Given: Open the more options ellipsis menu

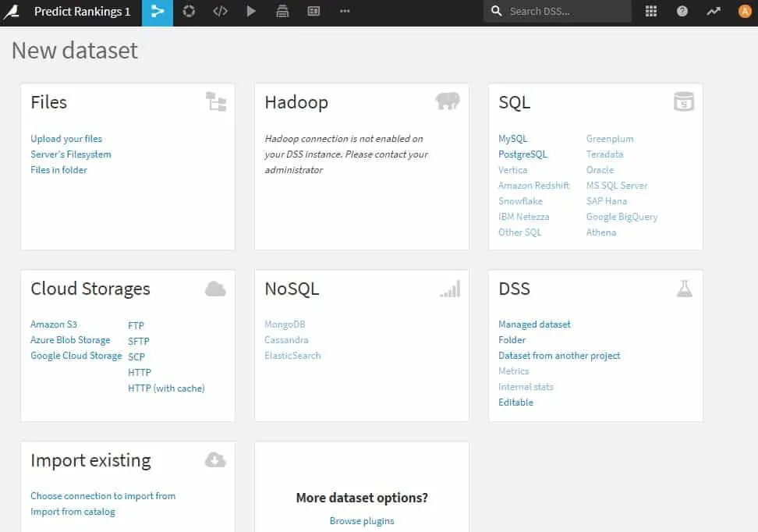Looking at the screenshot, I should [345, 11].
